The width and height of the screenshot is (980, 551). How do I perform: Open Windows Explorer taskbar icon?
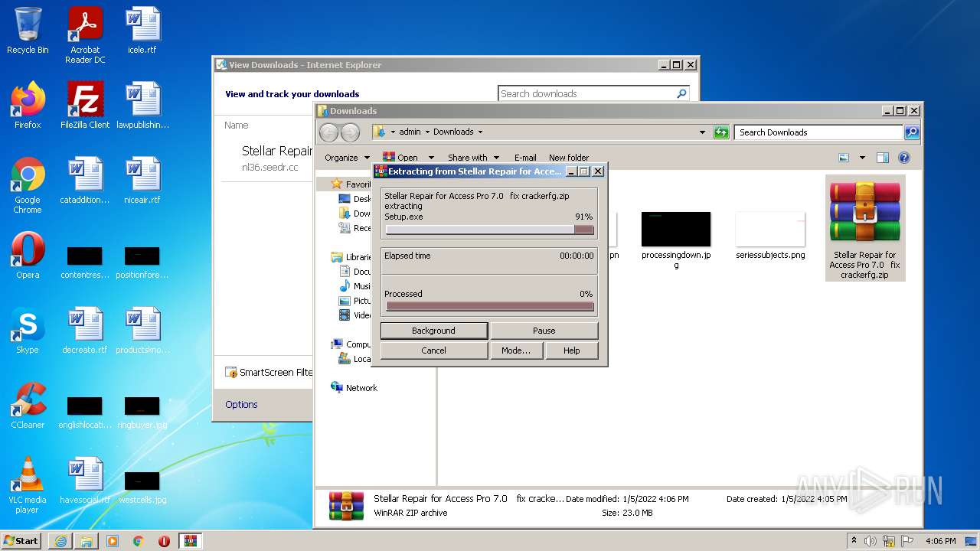(x=87, y=541)
